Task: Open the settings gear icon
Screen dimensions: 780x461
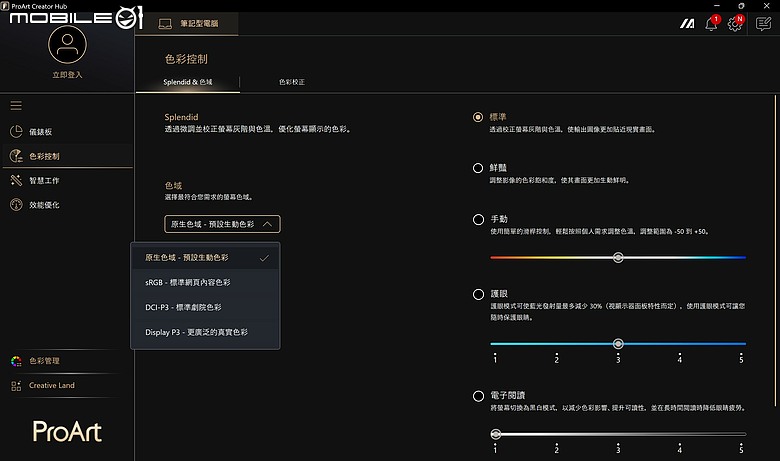Action: point(735,23)
